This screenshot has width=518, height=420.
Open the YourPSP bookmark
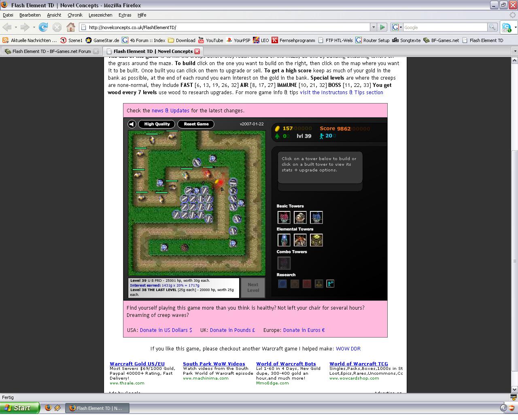(238, 40)
